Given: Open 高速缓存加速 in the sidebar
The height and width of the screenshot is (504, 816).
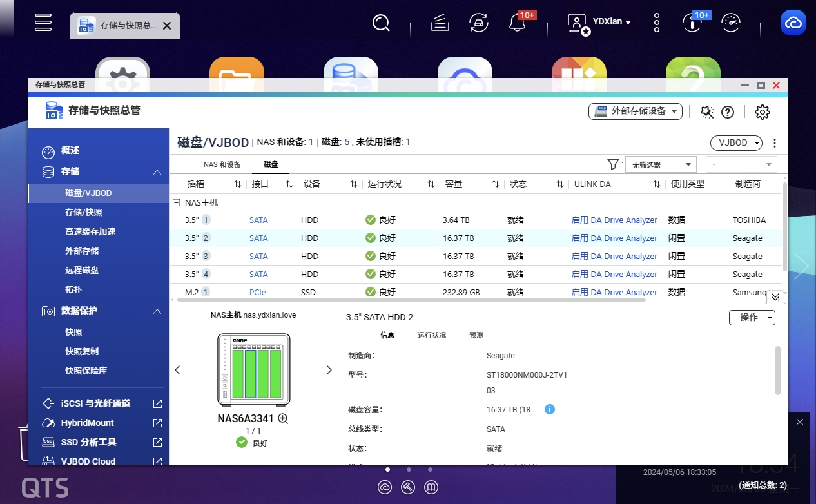Looking at the screenshot, I should click(x=90, y=231).
